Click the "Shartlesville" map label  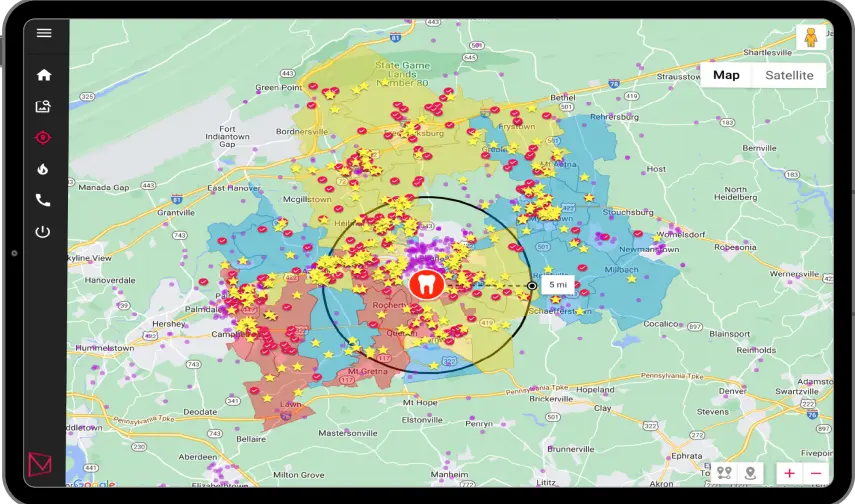[x=767, y=52]
